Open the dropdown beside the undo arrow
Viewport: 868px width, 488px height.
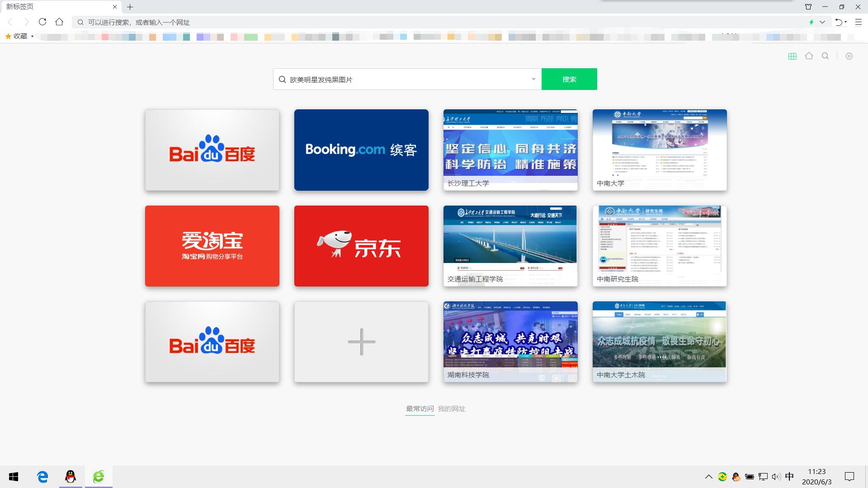click(x=845, y=22)
